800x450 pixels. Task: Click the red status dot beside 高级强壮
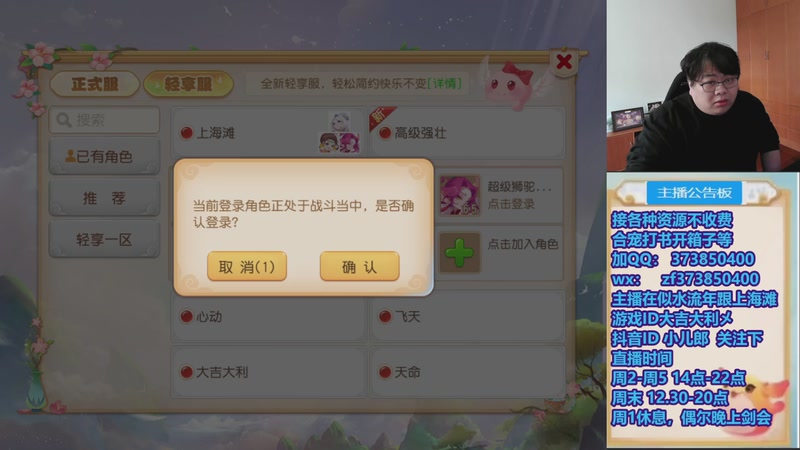click(385, 133)
